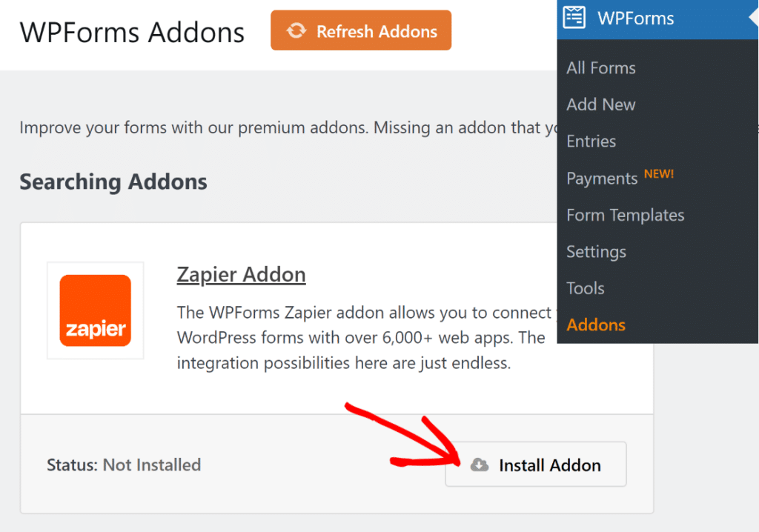Click the refresh arrows icon on Refresh Addons
Viewport: 759px width, 532px height.
click(x=297, y=31)
